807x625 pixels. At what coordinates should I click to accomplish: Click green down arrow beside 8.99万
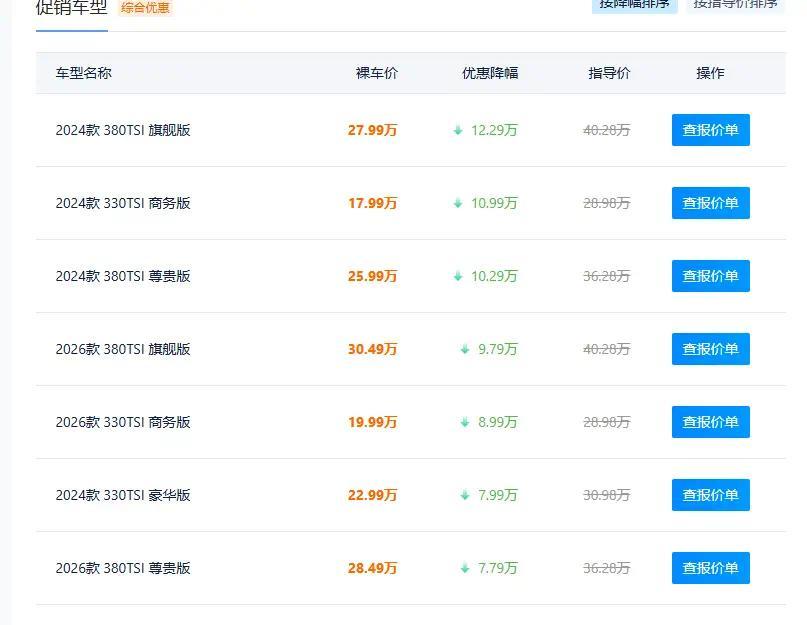[x=465, y=423]
